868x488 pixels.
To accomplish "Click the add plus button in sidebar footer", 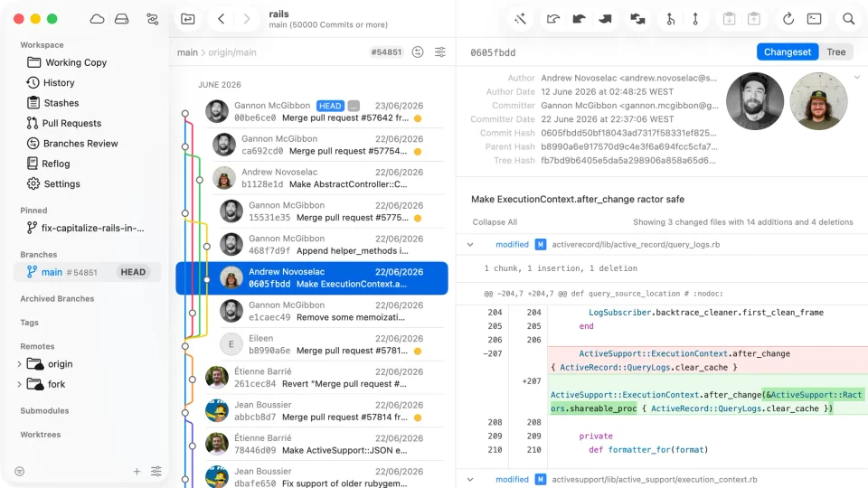I will point(137,472).
